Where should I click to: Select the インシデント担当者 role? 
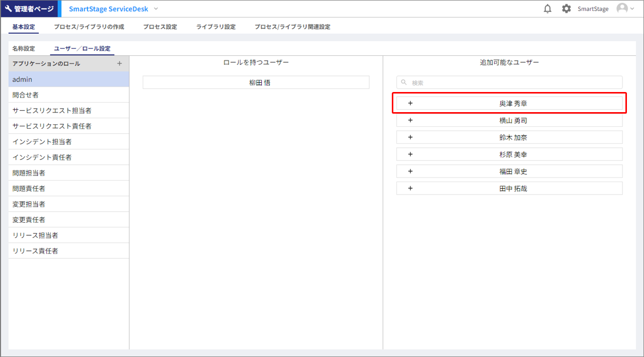tap(42, 142)
